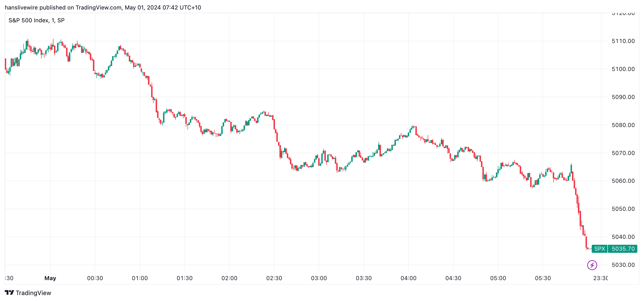The height and width of the screenshot is (301, 644).
Task: Select the 03:30 time axis label
Action: (364, 278)
